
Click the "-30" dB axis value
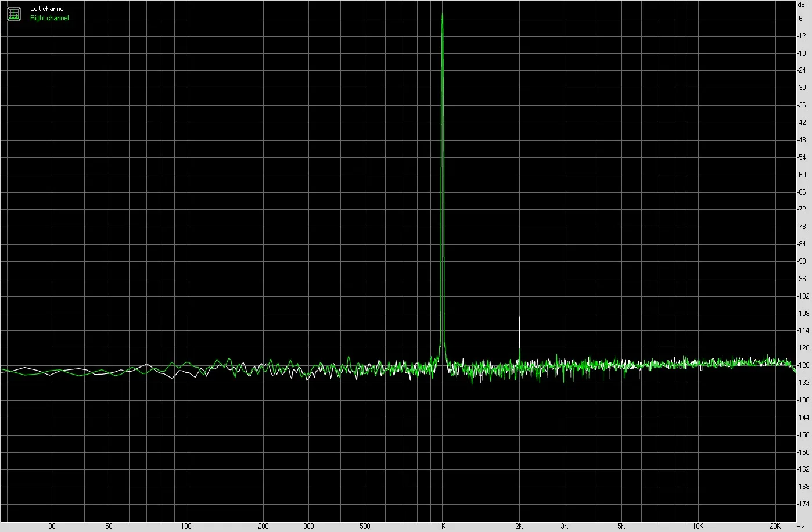(802, 88)
